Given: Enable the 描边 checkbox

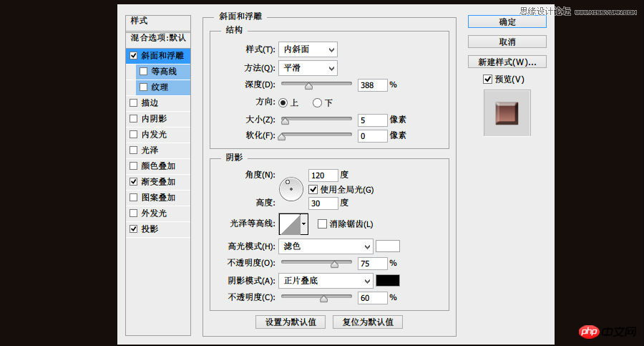Looking at the screenshot, I should [x=134, y=103].
